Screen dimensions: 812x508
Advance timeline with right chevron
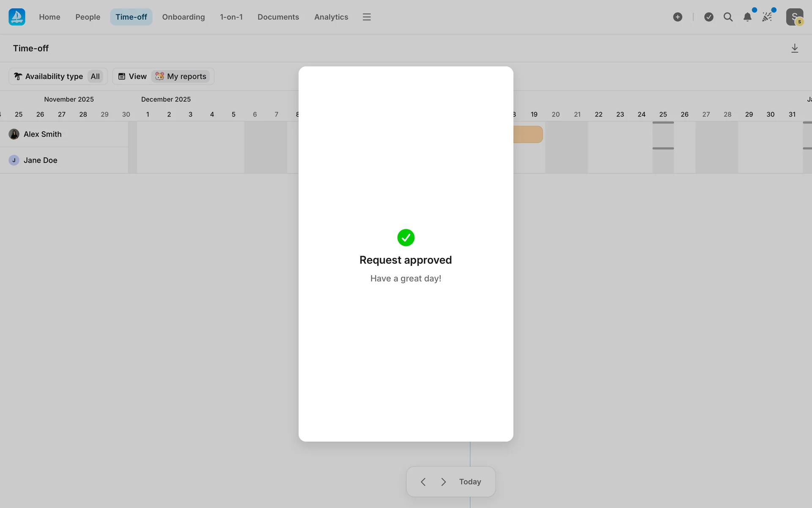pyautogui.click(x=443, y=482)
